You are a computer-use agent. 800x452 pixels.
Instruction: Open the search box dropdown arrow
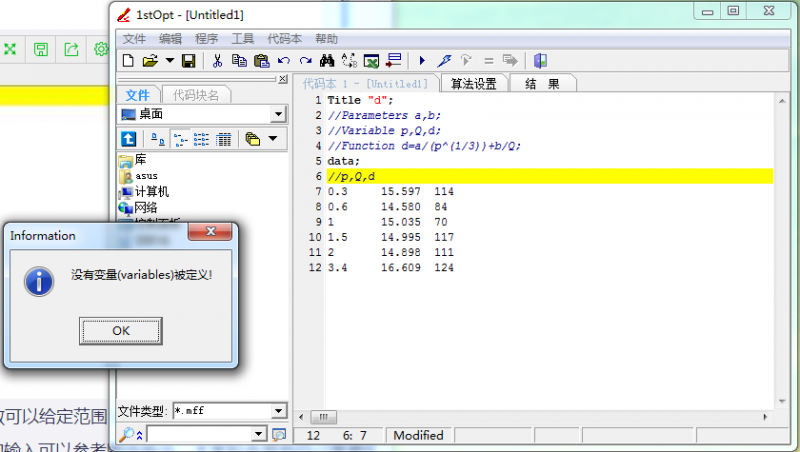pyautogui.click(x=259, y=434)
